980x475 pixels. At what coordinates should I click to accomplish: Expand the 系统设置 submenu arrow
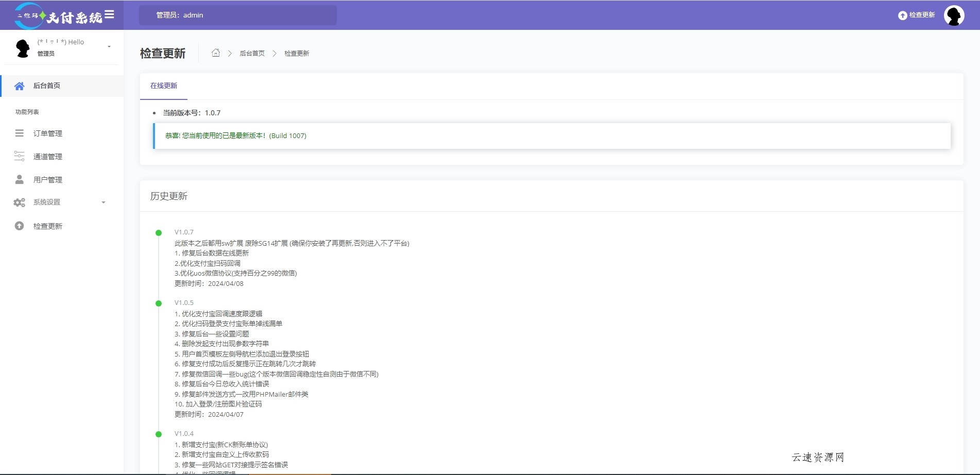pos(104,202)
